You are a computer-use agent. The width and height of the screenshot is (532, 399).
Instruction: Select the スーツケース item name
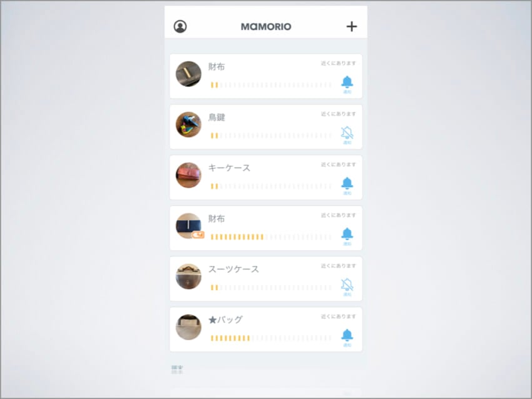click(233, 269)
